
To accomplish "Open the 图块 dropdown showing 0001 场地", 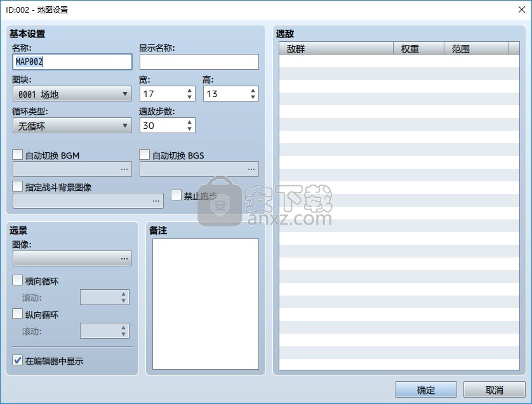I will [x=72, y=94].
